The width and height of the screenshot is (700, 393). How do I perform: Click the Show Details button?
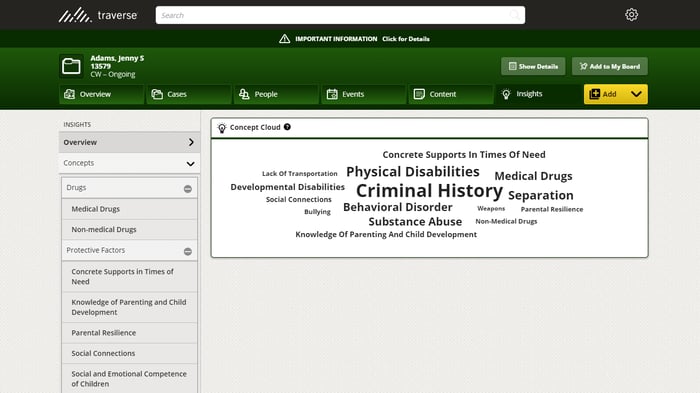533,66
